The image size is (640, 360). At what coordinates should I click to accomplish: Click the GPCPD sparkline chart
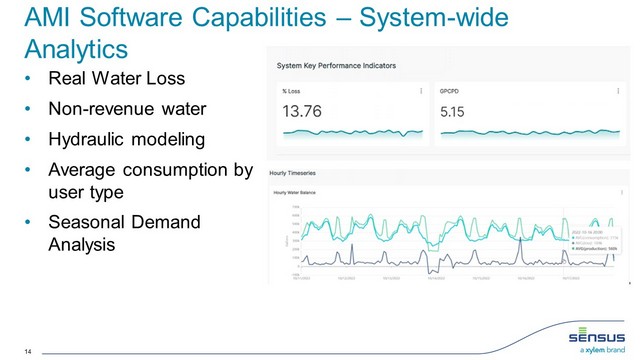530,133
